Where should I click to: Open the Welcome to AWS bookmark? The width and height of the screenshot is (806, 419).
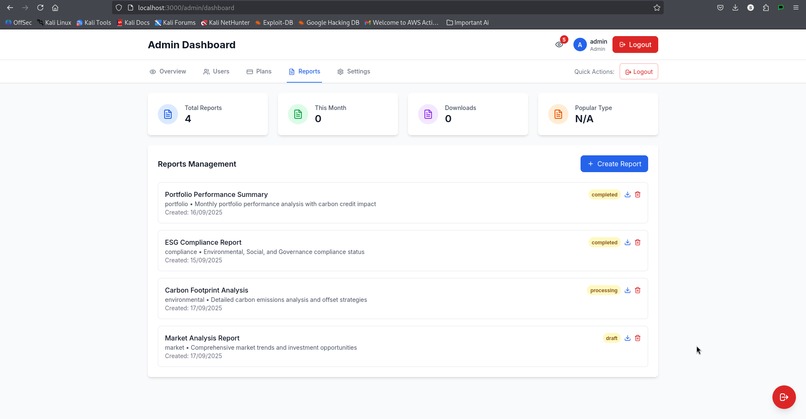pos(401,23)
